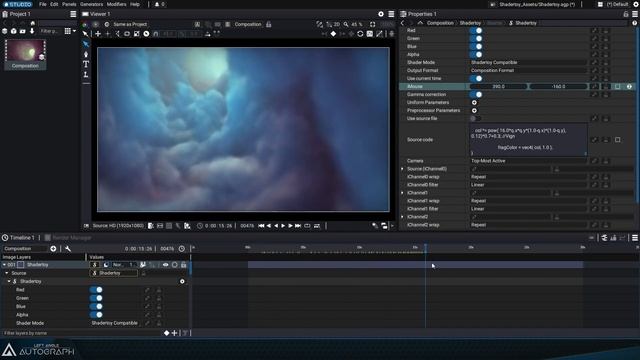Screen dimensions: 640x360
Task: Collapse the 001 Shadertoy layer row
Action: (4, 265)
